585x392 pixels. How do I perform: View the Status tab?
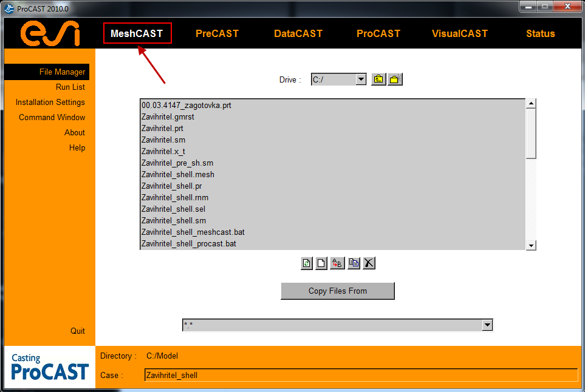[540, 33]
